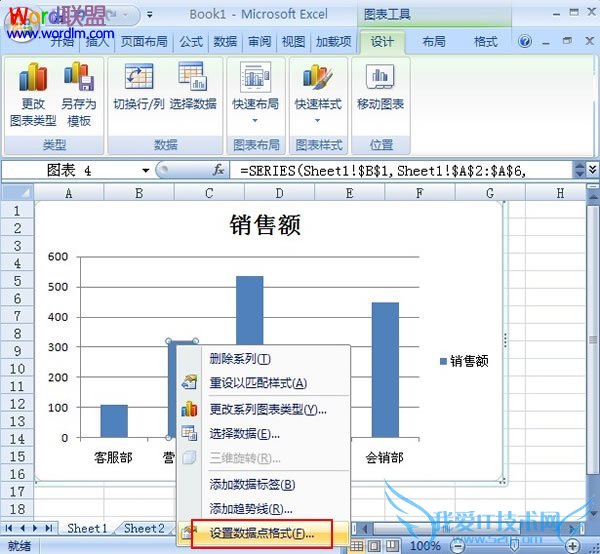This screenshot has width=600, height=554.
Task: Switch to Page Layout tab (页面布局)
Action: (x=144, y=41)
